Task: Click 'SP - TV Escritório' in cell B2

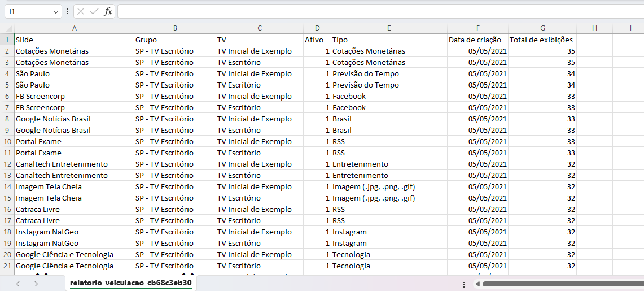Action: coord(164,51)
